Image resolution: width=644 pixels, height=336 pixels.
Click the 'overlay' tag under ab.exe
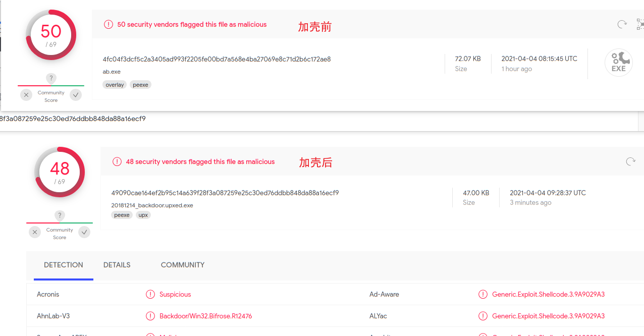coord(115,85)
